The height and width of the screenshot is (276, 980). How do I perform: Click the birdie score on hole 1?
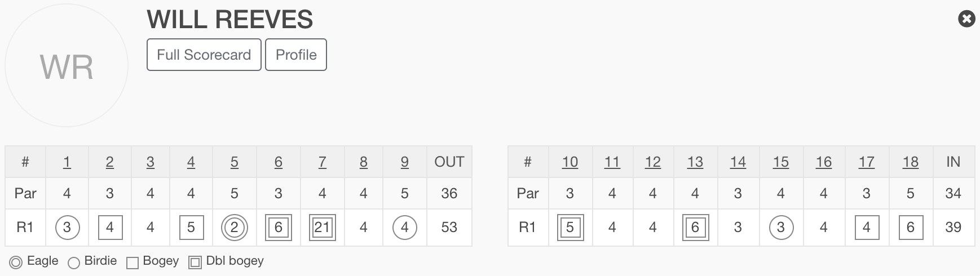[67, 228]
